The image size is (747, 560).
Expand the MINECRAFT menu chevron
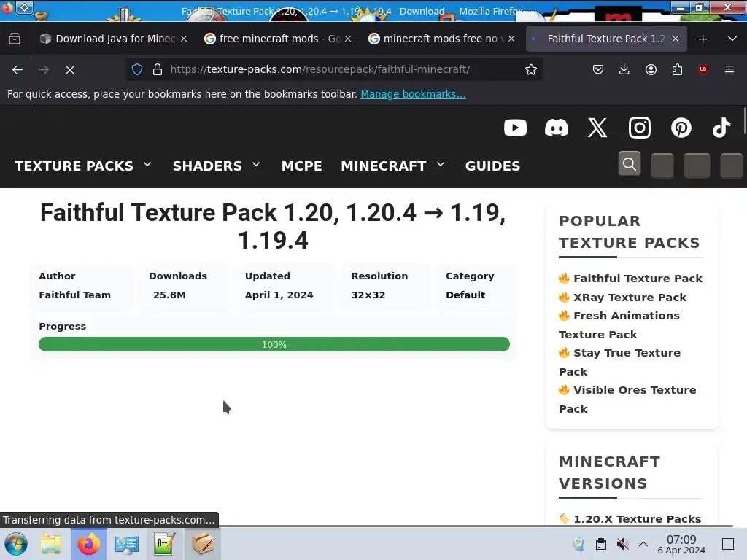pos(441,164)
